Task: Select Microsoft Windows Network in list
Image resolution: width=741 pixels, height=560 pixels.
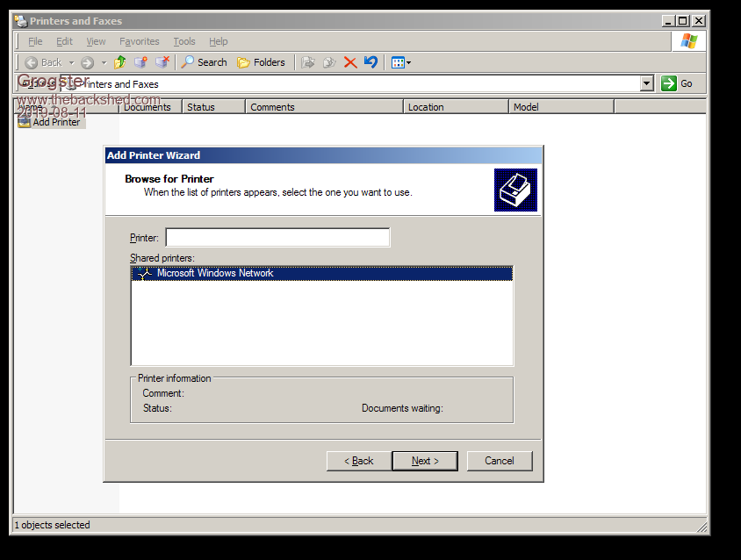Action: point(214,273)
